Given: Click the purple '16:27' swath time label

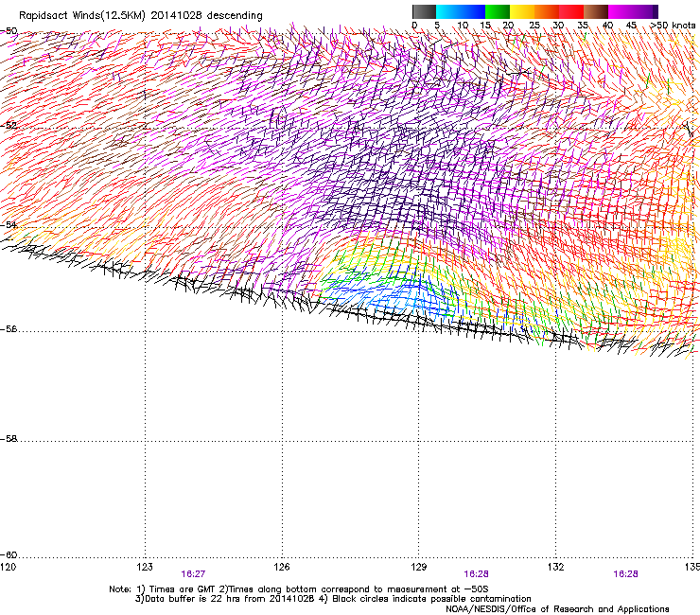Looking at the screenshot, I should (193, 574).
